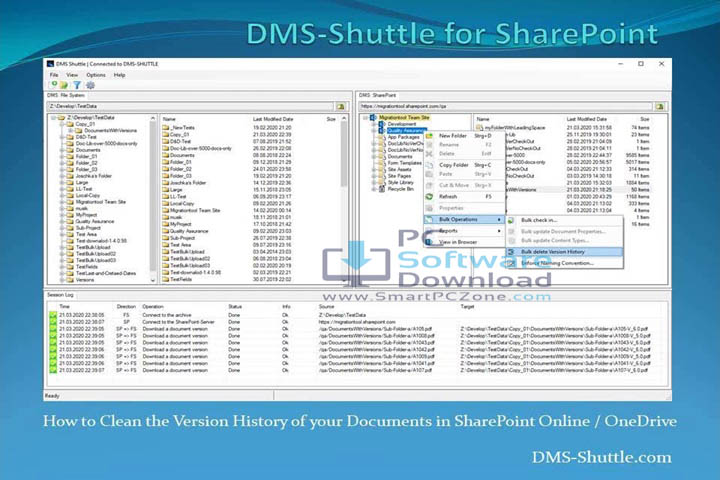The height and width of the screenshot is (480, 720).
Task: Select the Quality Assurance node in SharePoint tree
Action: pyautogui.click(x=406, y=130)
